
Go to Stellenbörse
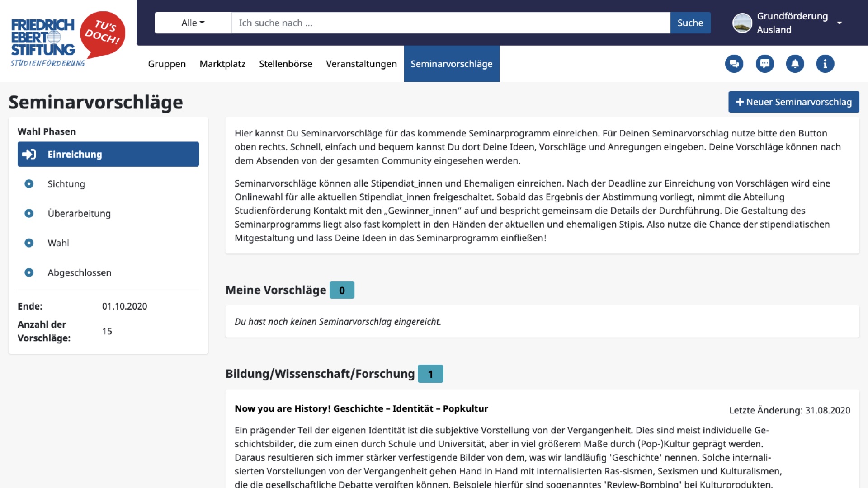point(285,64)
